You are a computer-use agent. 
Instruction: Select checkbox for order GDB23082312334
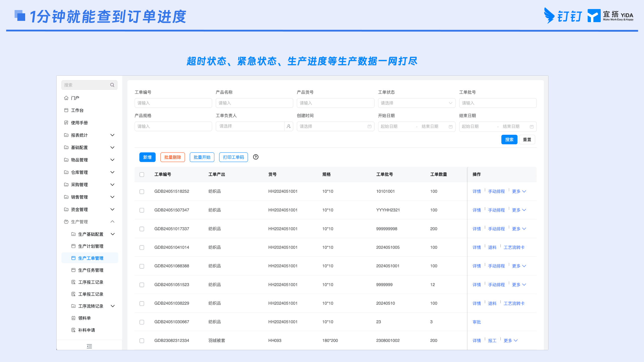pos(142,341)
